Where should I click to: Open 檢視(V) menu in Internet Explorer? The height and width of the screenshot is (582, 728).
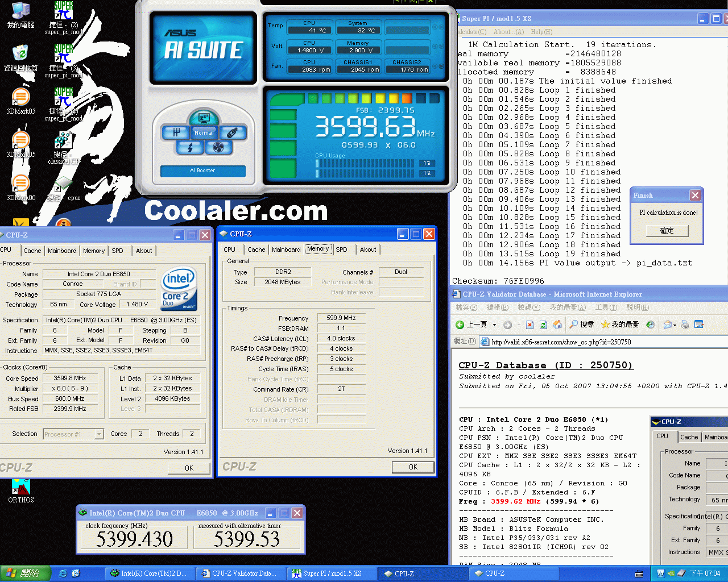528,307
